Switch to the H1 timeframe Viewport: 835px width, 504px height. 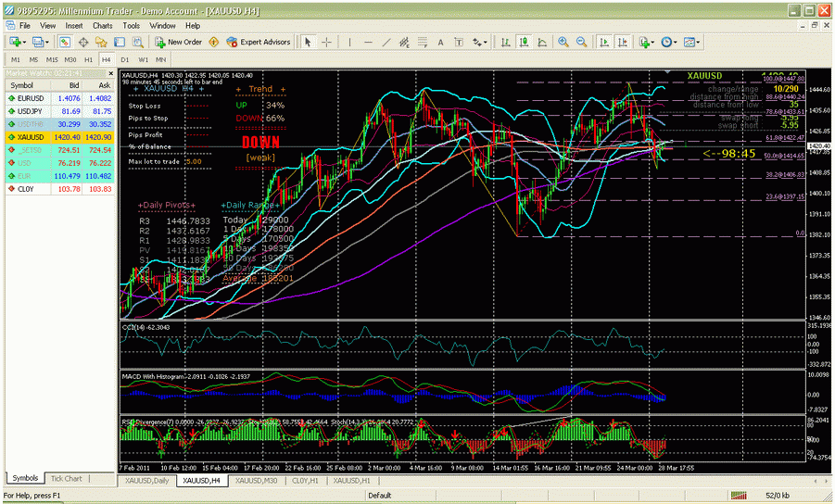coord(88,59)
